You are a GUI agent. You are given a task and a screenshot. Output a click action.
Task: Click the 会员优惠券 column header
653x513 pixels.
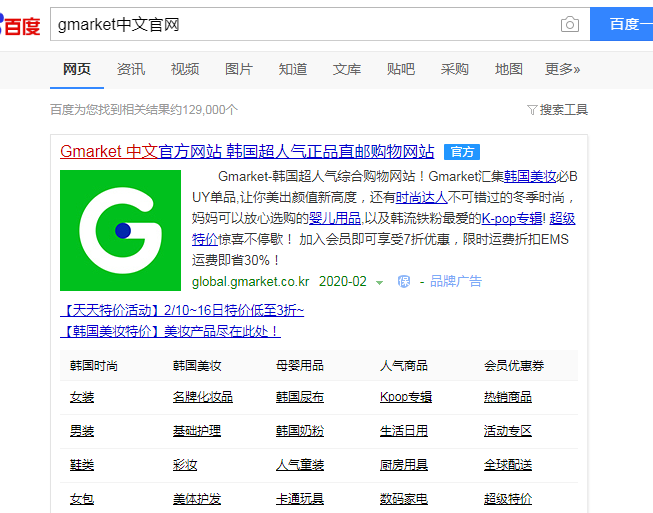tap(514, 366)
